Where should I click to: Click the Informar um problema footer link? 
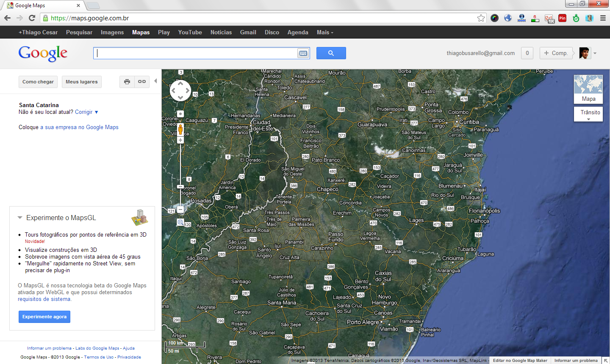(49, 348)
